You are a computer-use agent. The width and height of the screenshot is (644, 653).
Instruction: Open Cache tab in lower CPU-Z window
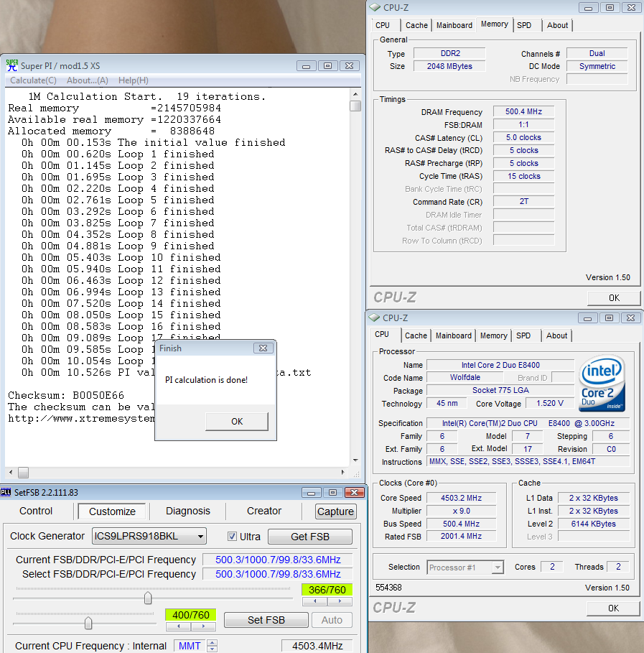coord(416,335)
